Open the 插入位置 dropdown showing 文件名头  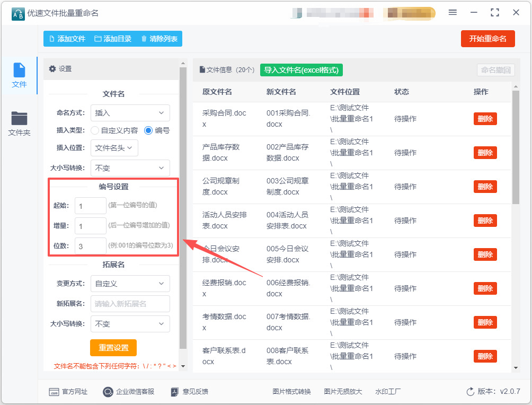pyautogui.click(x=114, y=148)
